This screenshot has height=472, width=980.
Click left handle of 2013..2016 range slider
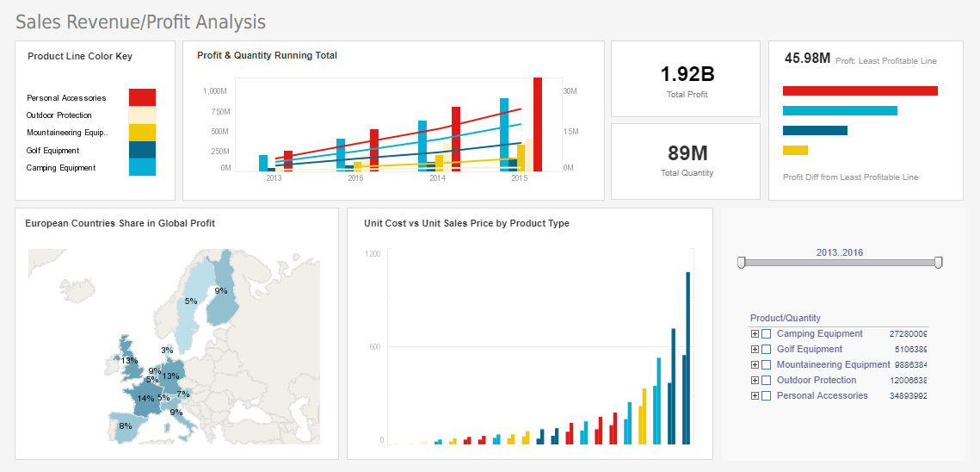[742, 263]
